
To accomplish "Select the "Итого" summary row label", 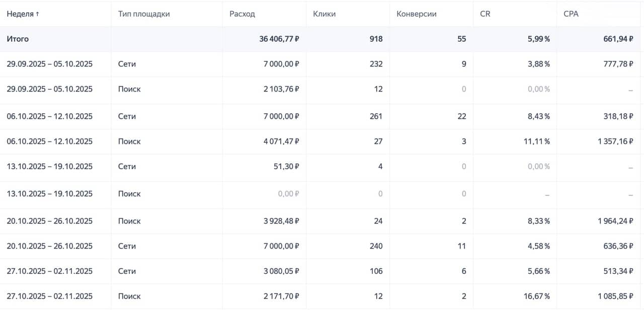I will tap(18, 39).
